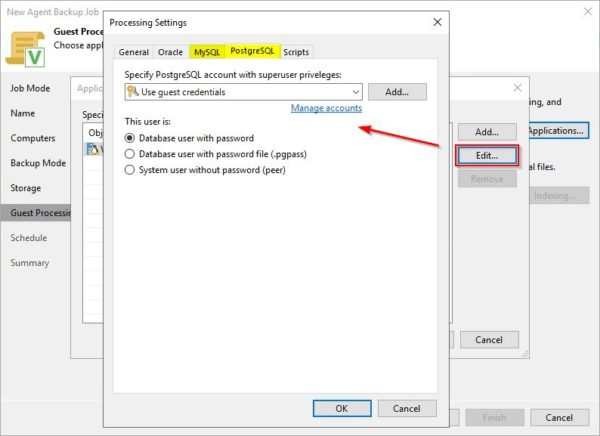Switch to the General tab
The width and height of the screenshot is (600, 436).
(x=134, y=52)
